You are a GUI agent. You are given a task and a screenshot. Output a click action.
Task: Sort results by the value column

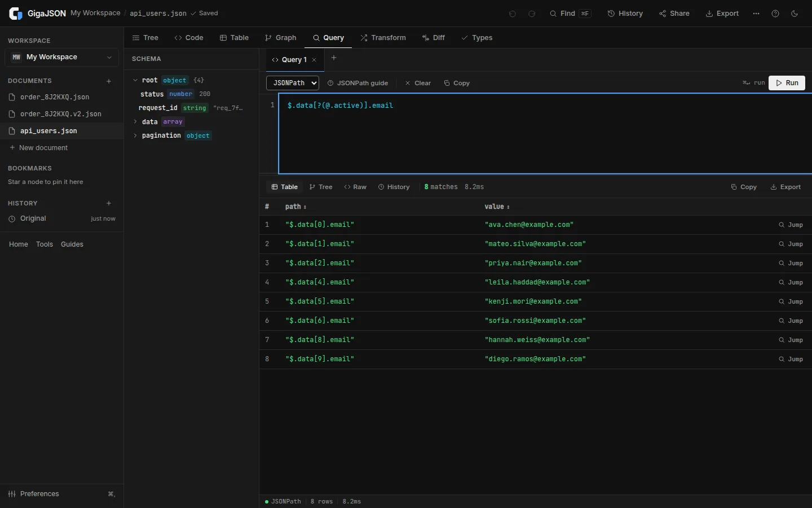tap(497, 207)
